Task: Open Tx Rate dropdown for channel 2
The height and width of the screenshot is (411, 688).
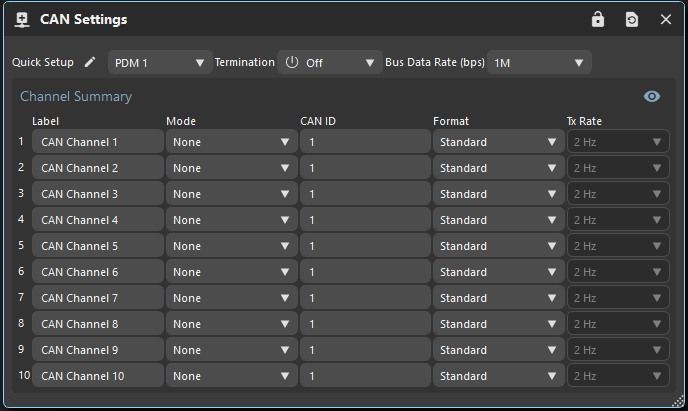Action: (x=617, y=168)
